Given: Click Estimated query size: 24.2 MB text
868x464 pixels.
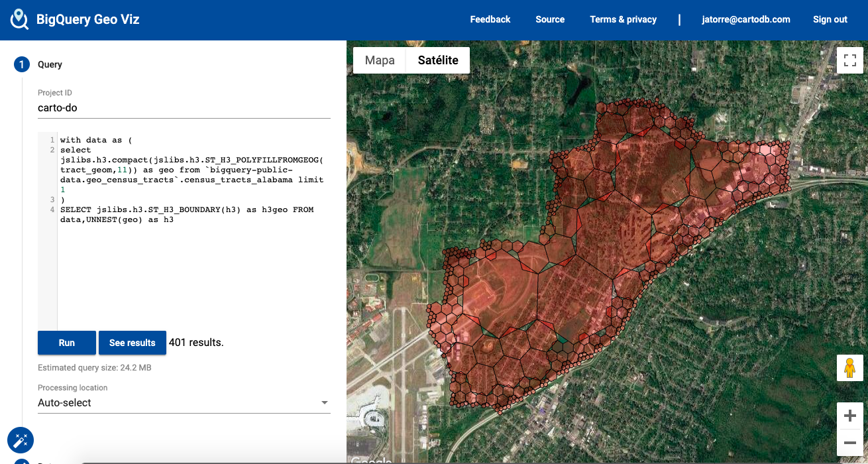Looking at the screenshot, I should point(95,367).
